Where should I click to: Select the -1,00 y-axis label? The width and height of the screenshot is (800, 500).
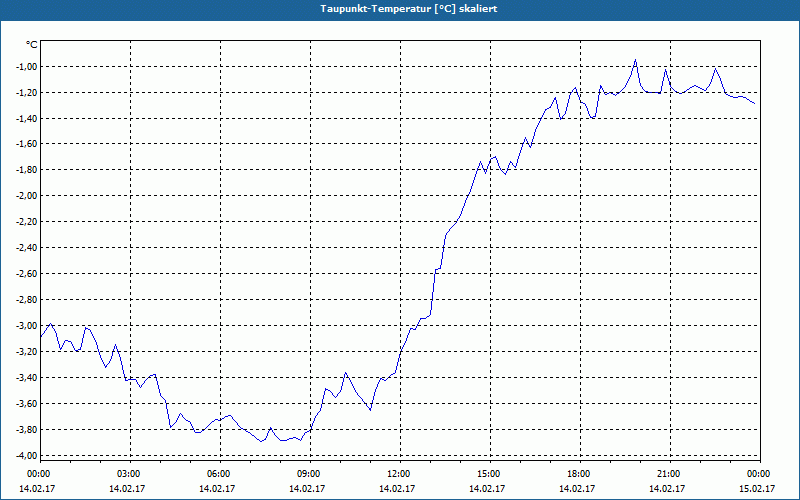[x=27, y=66]
